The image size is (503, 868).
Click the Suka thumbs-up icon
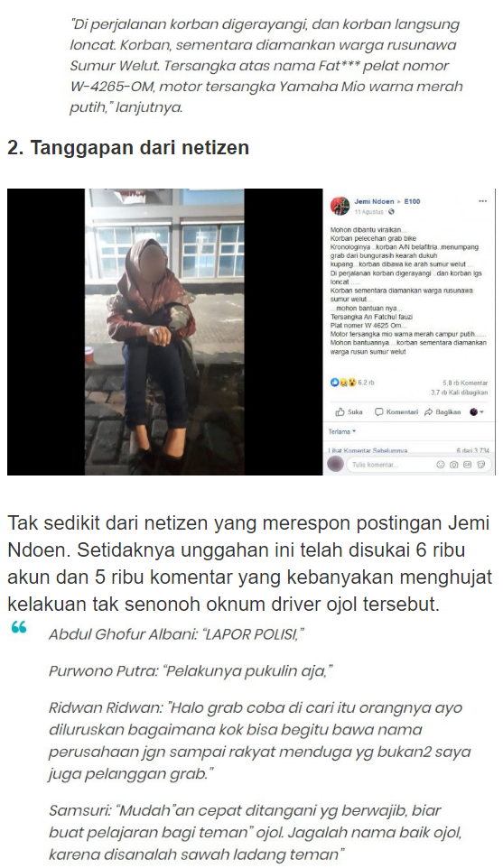[x=340, y=411]
